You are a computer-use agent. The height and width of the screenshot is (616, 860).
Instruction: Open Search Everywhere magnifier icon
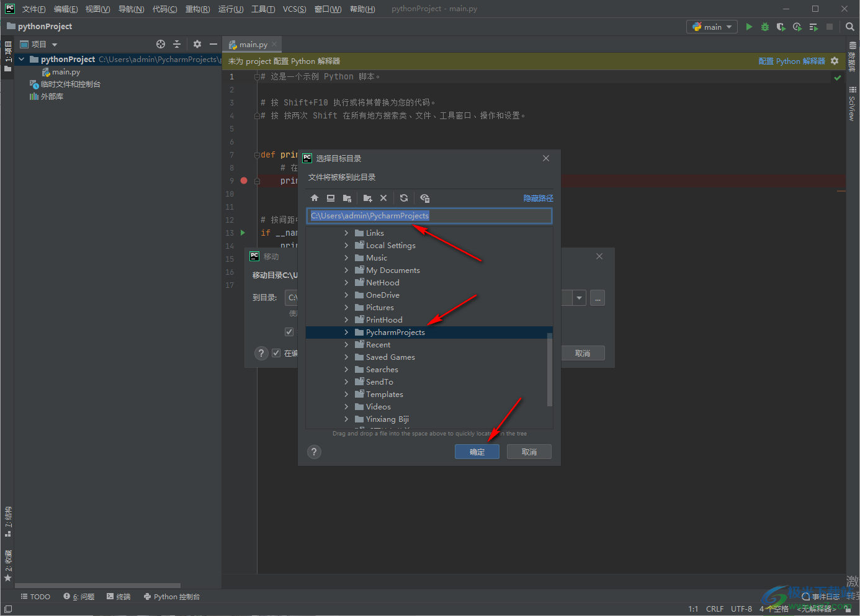tap(850, 27)
